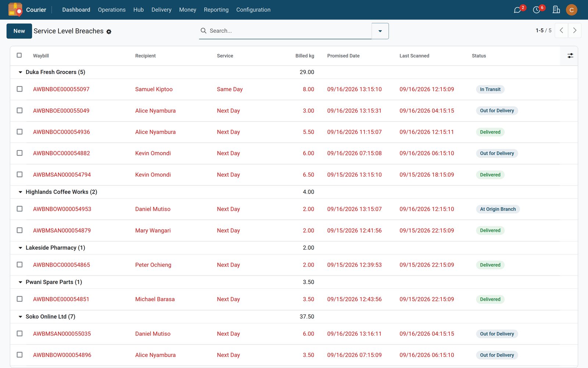Open the company switcher building icon
Screen dimensions: 588x368
(556, 10)
